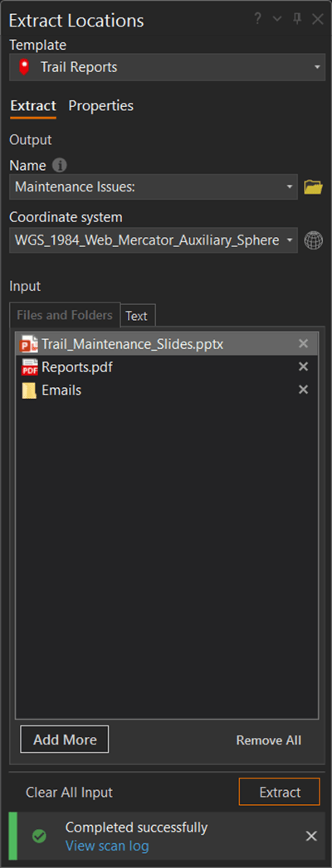Click Remove All inputs

269,740
